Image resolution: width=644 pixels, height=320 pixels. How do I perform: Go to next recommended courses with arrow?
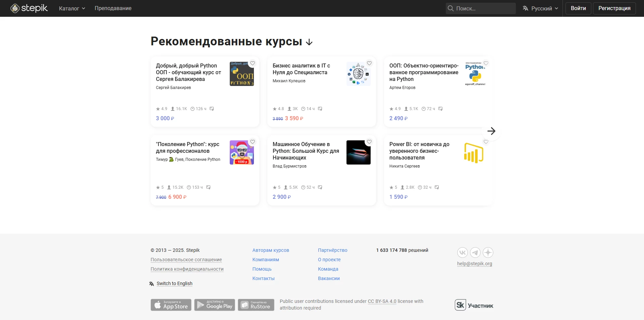[x=491, y=131]
